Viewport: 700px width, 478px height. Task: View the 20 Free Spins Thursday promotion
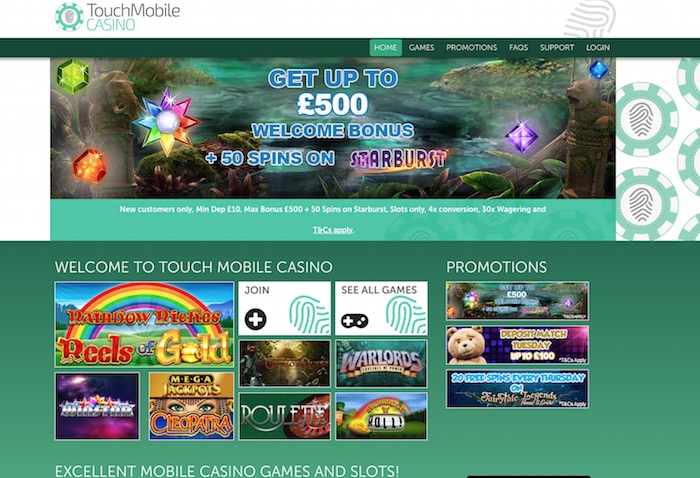click(x=517, y=389)
